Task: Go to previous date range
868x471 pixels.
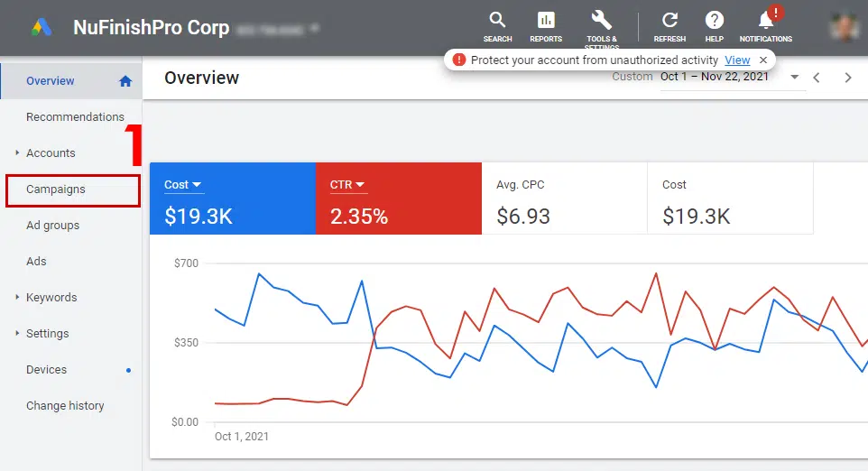Action: [817, 78]
